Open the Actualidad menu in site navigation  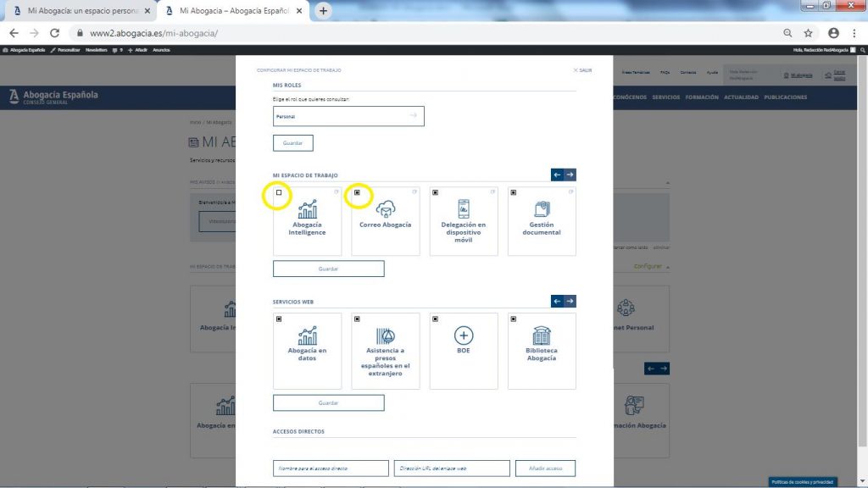pos(741,97)
